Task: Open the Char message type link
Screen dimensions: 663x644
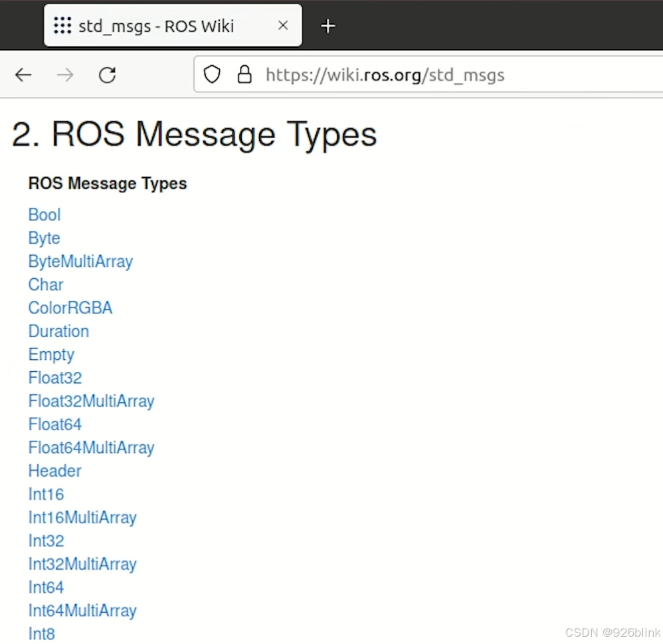Action: coord(46,285)
